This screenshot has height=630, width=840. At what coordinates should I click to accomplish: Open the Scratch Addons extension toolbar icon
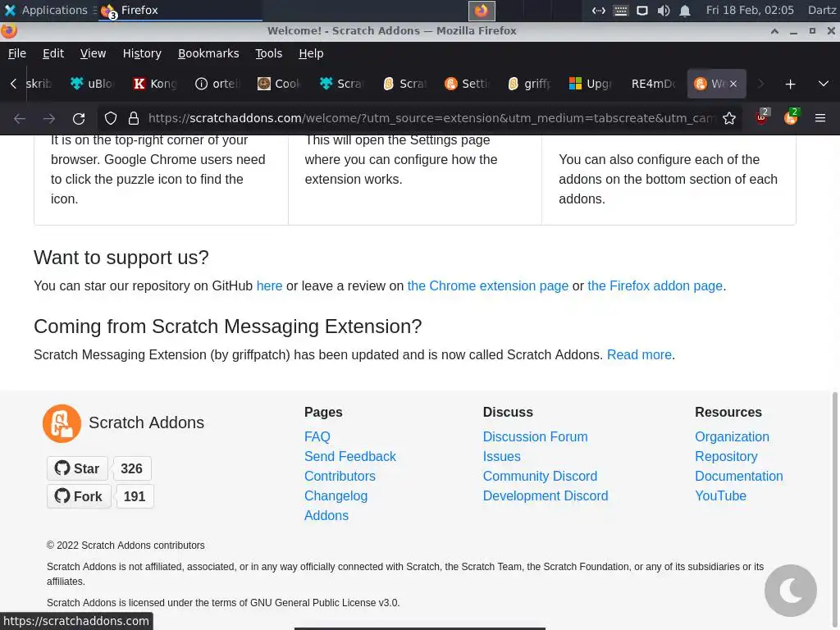point(791,116)
